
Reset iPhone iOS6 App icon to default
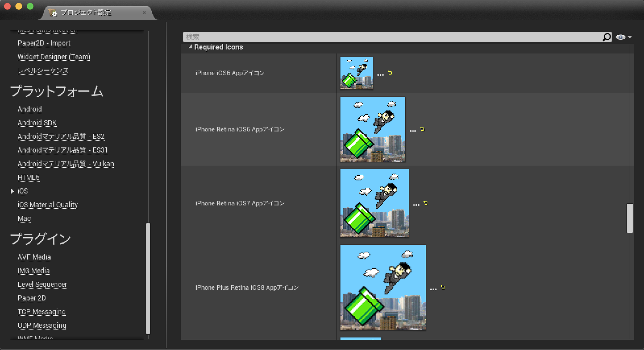pyautogui.click(x=390, y=73)
